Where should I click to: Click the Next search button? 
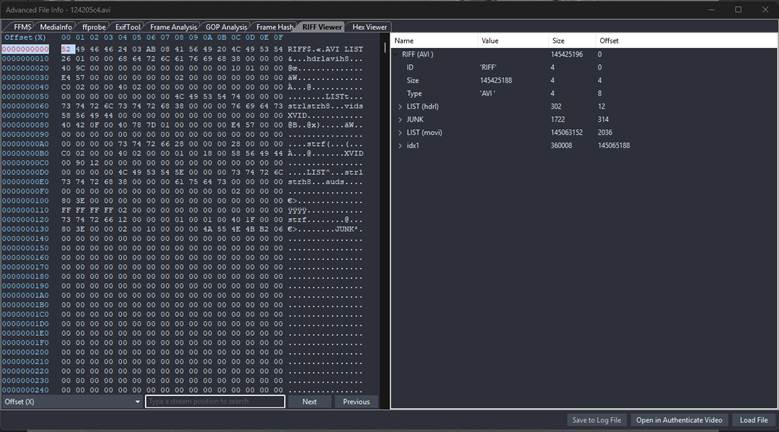[310, 402]
